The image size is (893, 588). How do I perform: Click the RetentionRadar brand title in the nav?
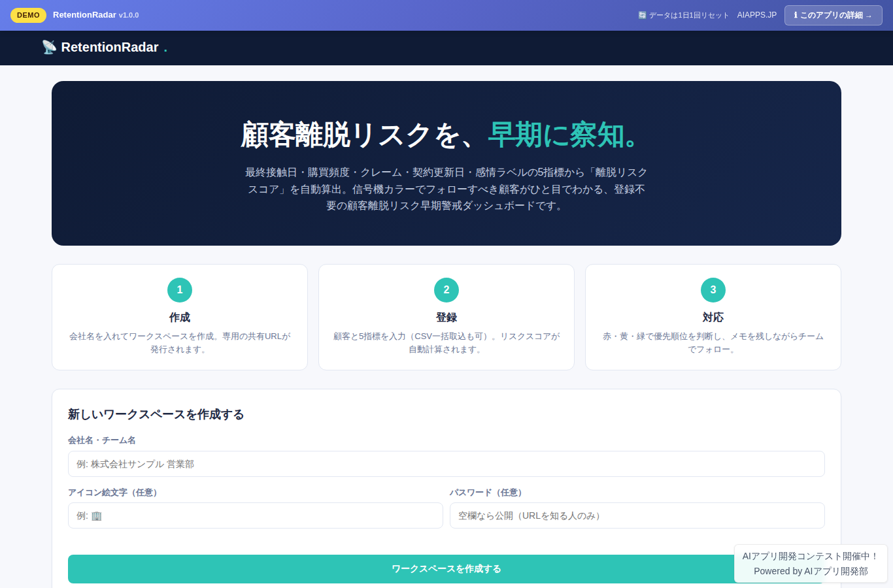click(x=110, y=47)
